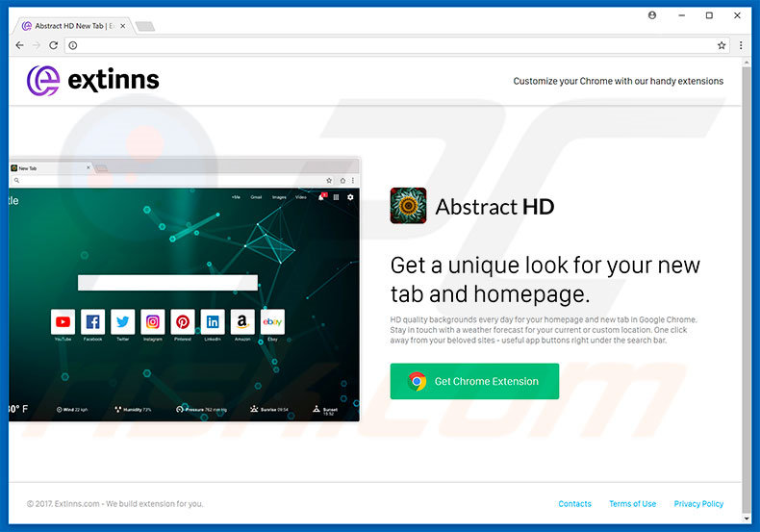Open a new browser tab
760x532 pixels.
[145, 26]
